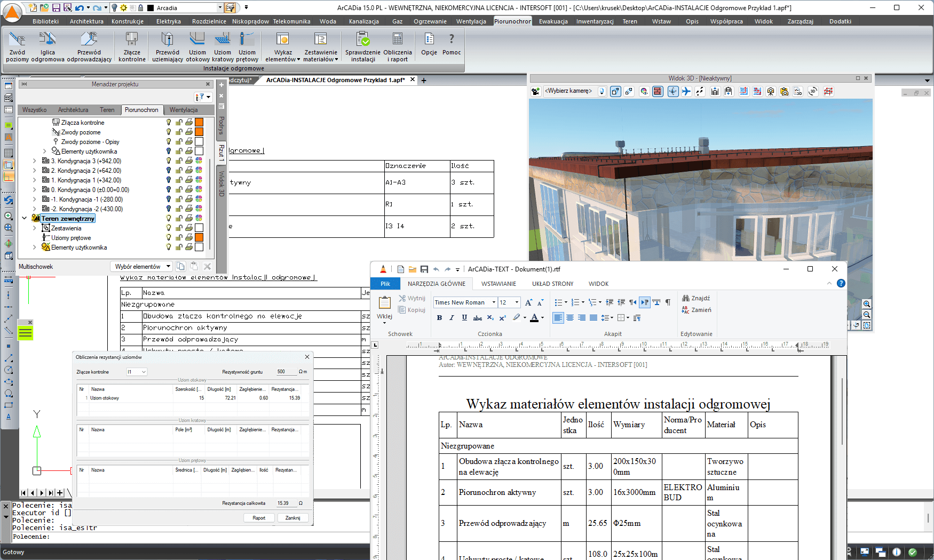Viewport: 934px width, 560px height.
Task: Open the Plik menu in ArCADia-TEXT
Action: tap(385, 284)
